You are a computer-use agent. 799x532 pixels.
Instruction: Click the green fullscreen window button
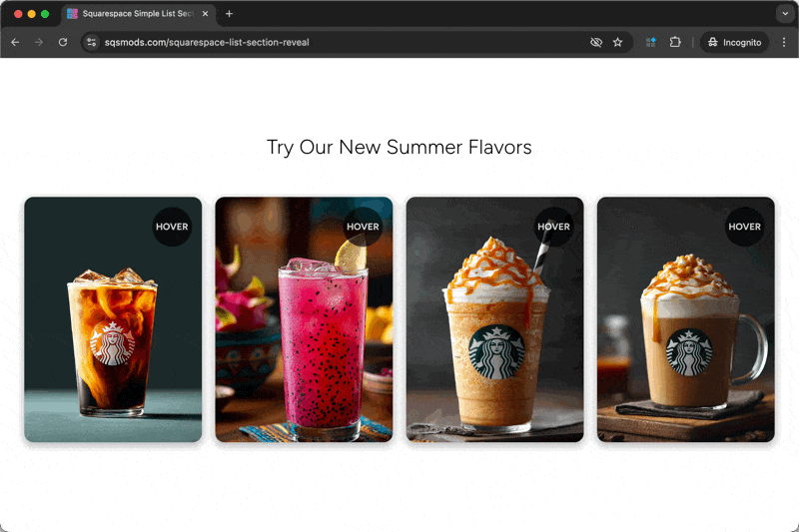pos(45,14)
